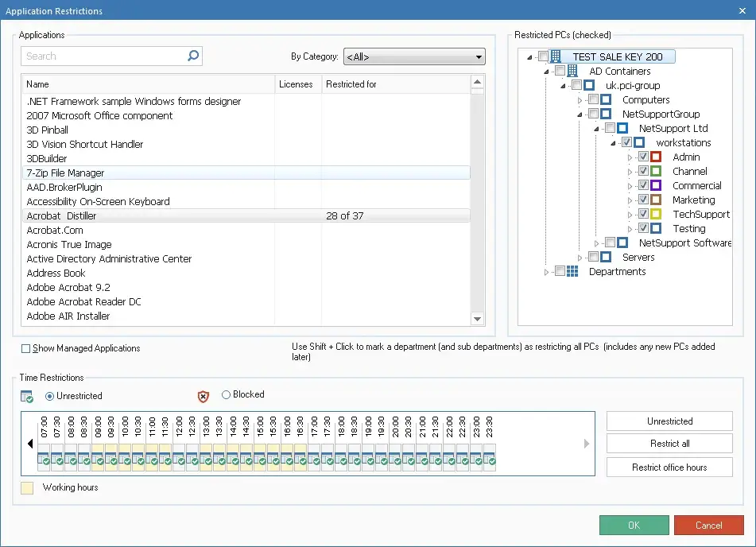
Task: Select Acrobat Distiller in the applications list
Action: pyautogui.click(x=61, y=215)
